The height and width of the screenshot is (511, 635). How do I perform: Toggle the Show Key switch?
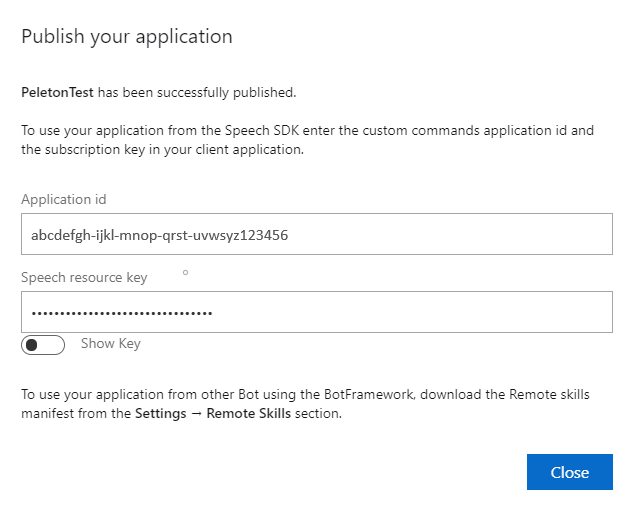pos(43,345)
